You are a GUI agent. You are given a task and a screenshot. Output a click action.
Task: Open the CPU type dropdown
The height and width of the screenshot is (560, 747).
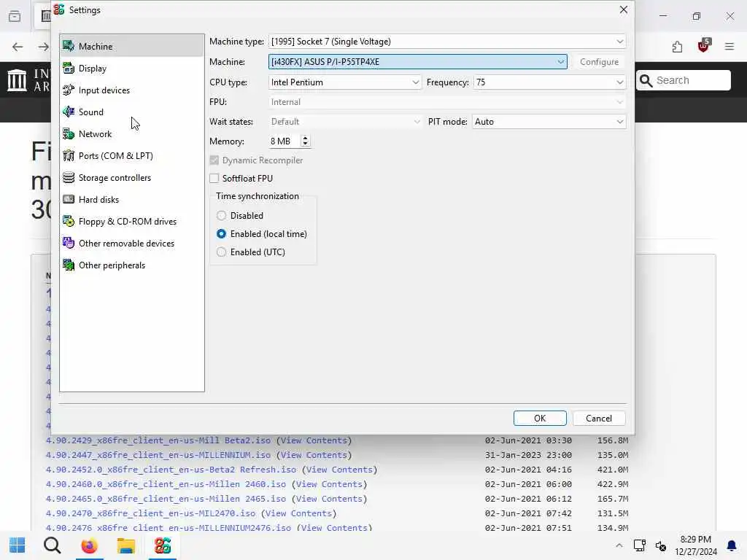pos(345,82)
